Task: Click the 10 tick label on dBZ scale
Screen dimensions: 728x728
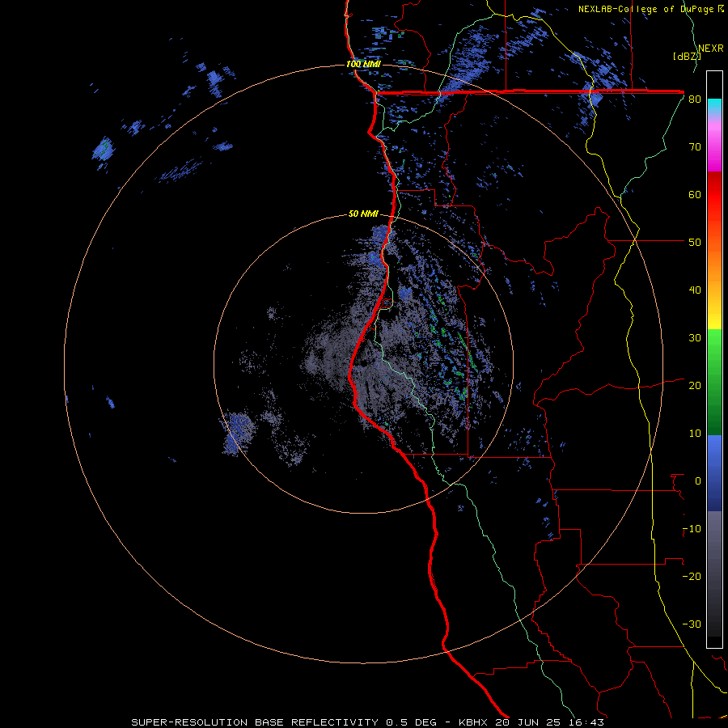Action: coord(695,434)
